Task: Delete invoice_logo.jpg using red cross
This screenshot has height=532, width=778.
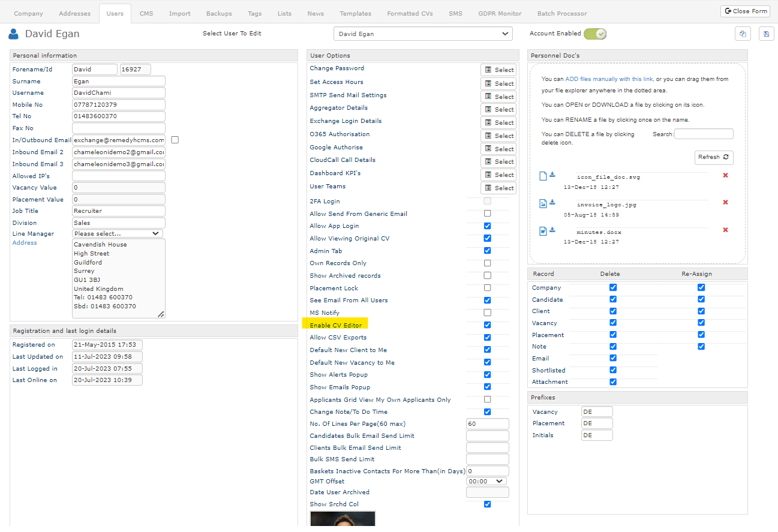Action: click(725, 202)
